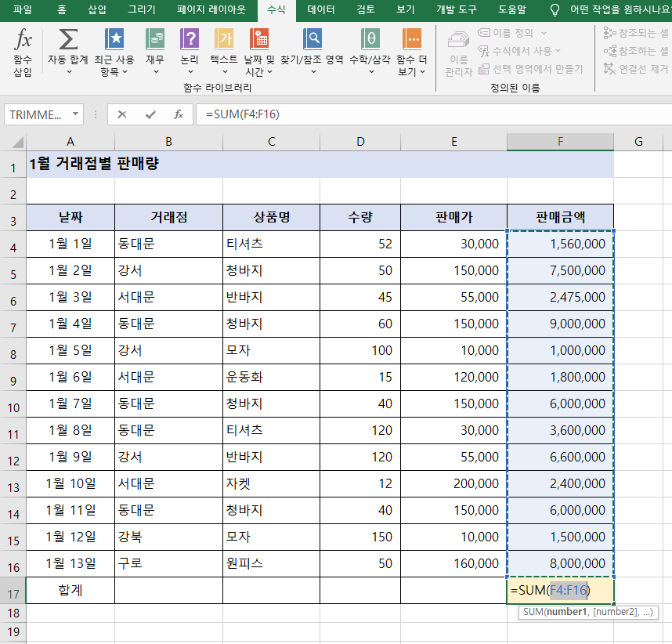
Task: Click the 운동화 product cell
Action: point(271,378)
